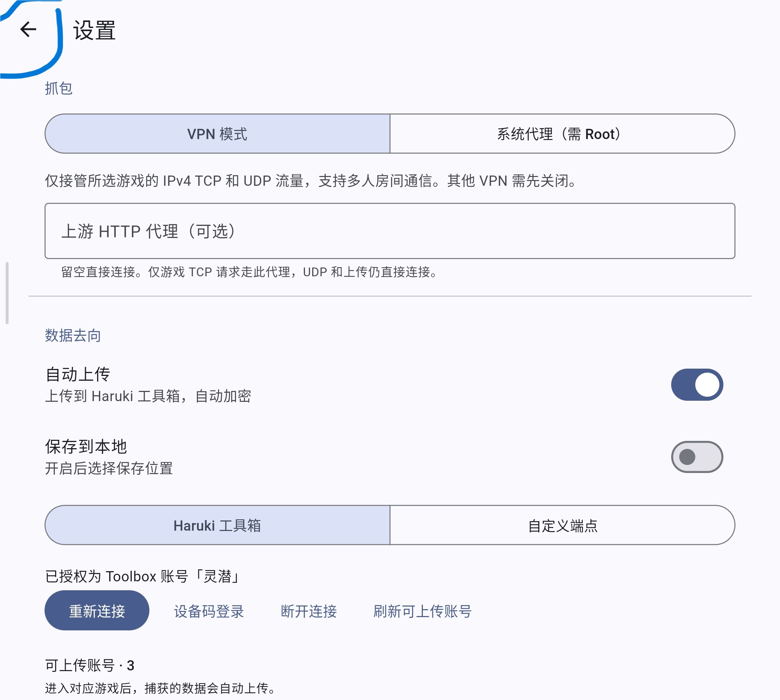
Task: Click the page scrollbar on left edge
Action: [x=7, y=293]
